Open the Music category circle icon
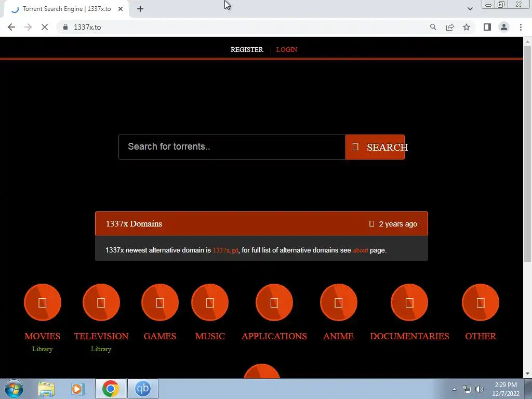 pos(210,302)
